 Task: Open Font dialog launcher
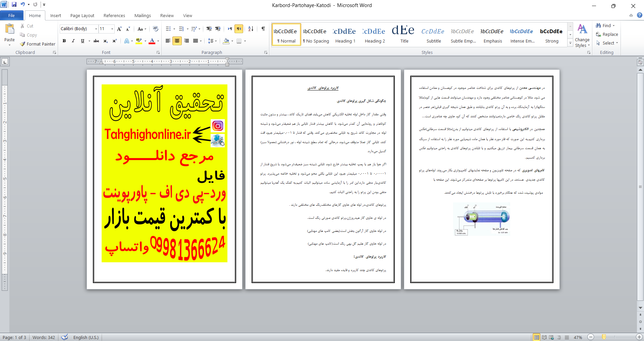[x=158, y=53]
